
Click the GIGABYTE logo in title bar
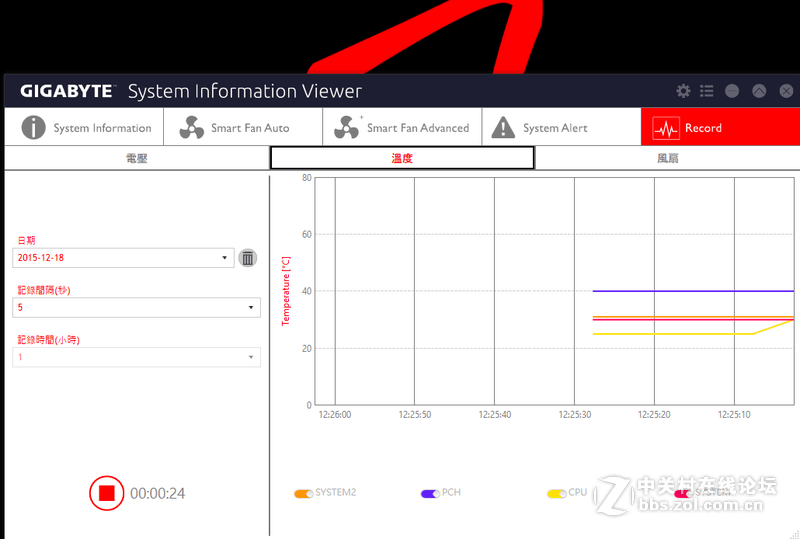point(67,91)
